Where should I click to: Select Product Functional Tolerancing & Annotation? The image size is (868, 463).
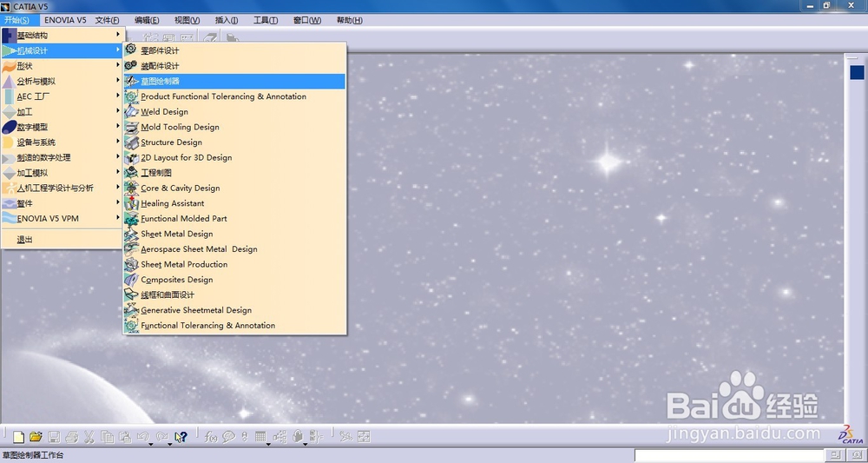(x=234, y=96)
